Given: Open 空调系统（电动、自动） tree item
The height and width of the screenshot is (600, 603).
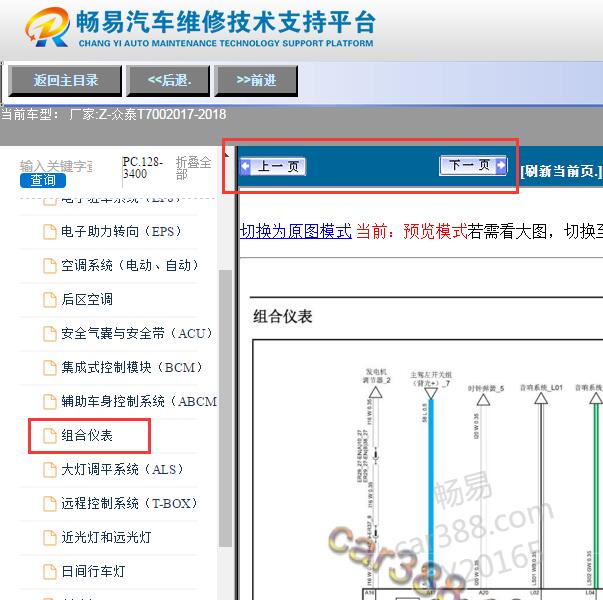Looking at the screenshot, I should (x=130, y=265).
